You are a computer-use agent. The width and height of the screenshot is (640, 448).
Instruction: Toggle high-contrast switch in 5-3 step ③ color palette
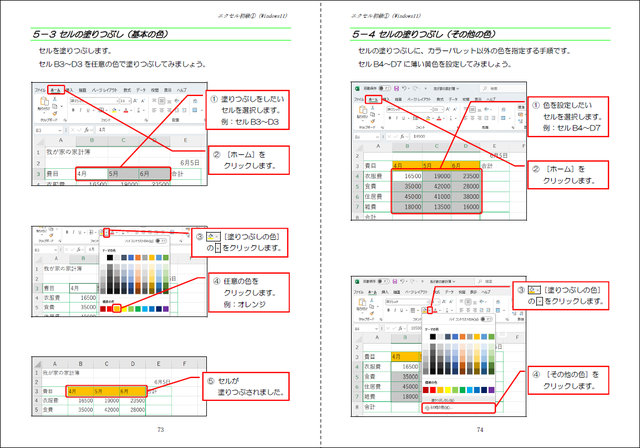click(161, 241)
